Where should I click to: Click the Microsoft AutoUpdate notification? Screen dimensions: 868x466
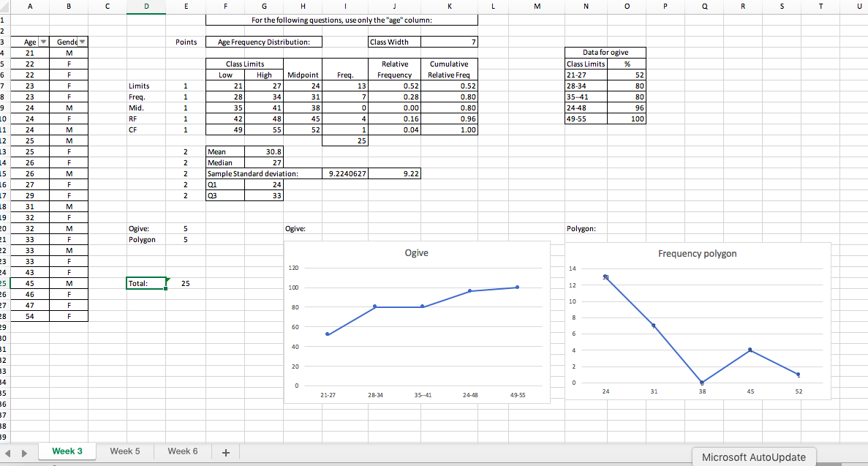(754, 456)
